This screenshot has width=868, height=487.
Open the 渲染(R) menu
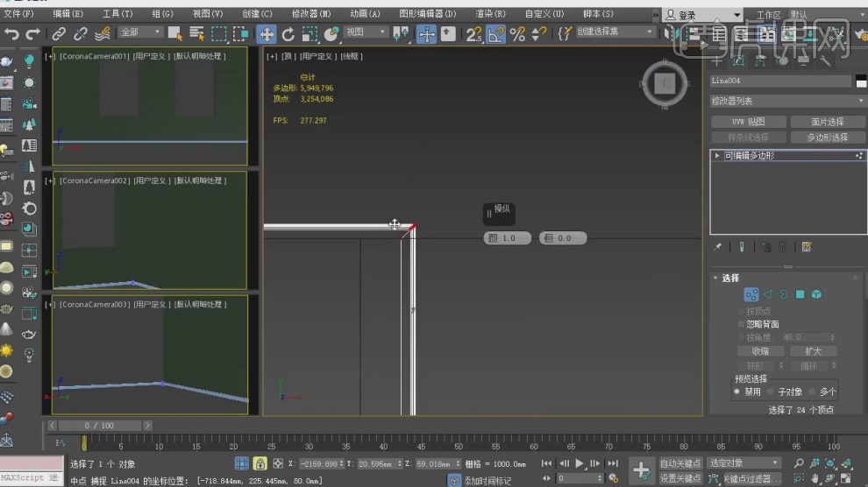click(490, 14)
